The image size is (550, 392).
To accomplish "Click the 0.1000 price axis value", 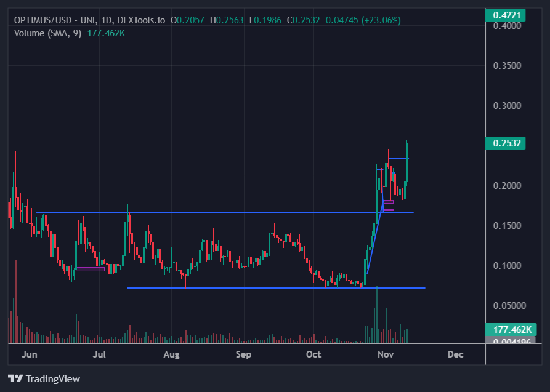I will [508, 265].
